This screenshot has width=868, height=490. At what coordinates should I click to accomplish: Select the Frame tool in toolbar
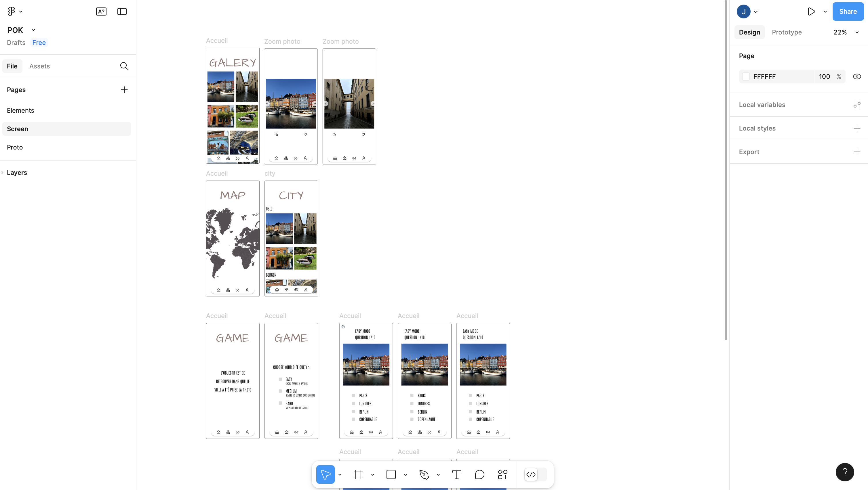coord(358,474)
